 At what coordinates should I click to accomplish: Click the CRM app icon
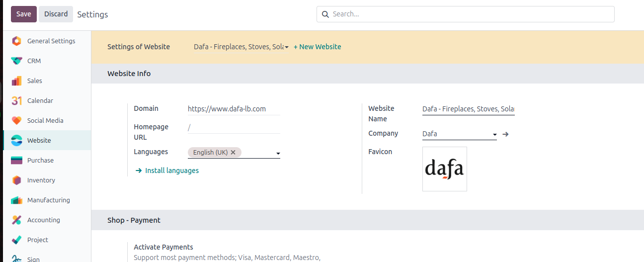point(17,61)
